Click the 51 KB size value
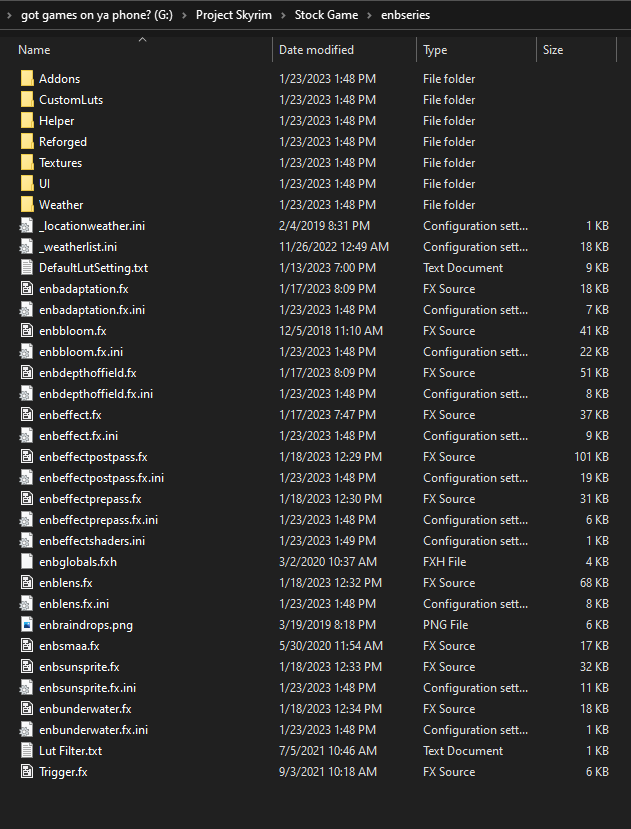Viewport: 631px width, 829px height. tap(595, 373)
